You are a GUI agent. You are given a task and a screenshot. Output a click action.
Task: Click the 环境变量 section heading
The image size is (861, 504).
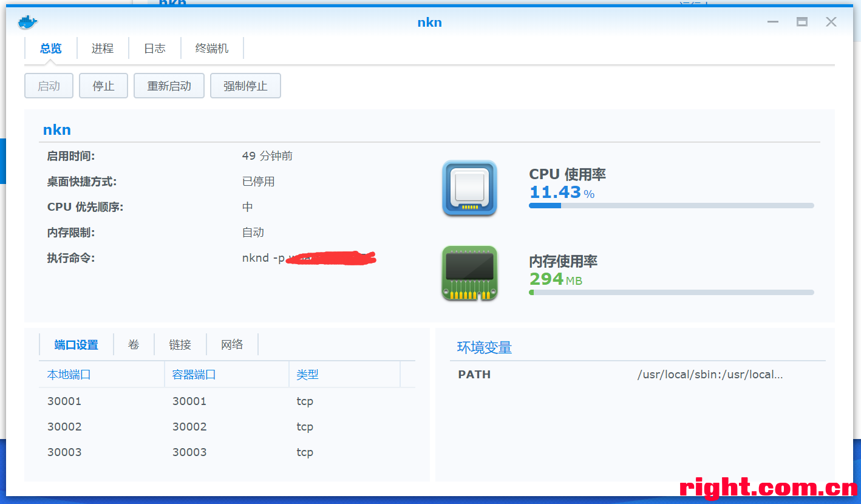(485, 348)
